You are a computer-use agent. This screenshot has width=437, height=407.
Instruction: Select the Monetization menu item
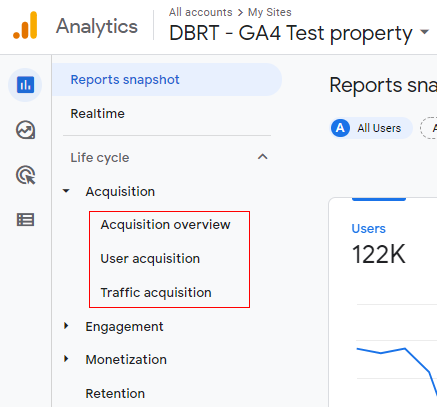point(126,359)
